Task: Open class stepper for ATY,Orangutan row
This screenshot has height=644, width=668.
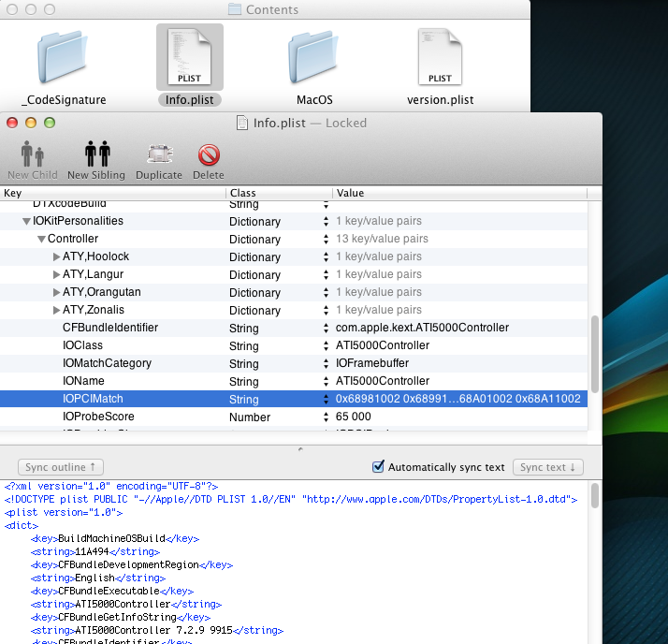Action: [x=326, y=292]
